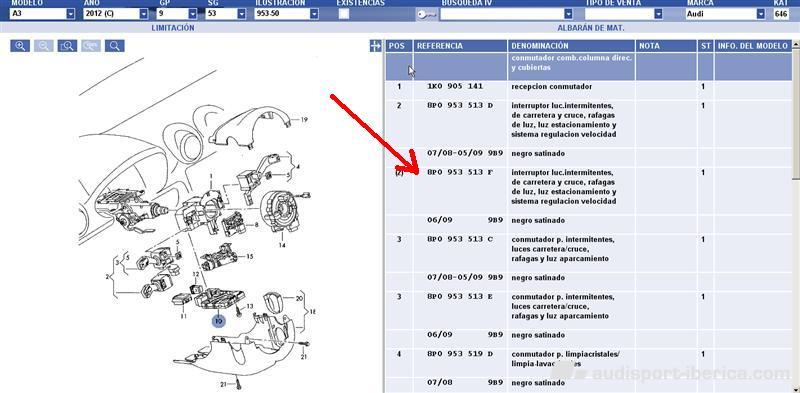
Task: Click the panel splitter arrows icon
Action: [376, 46]
